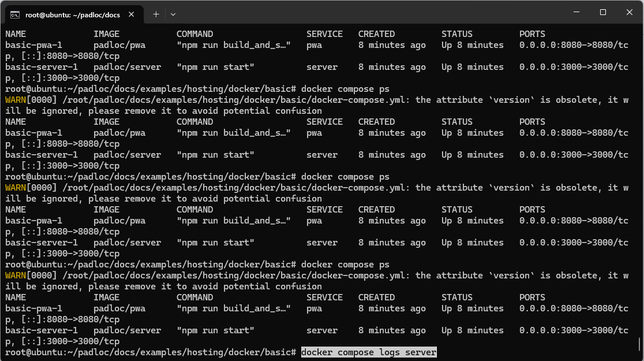644x361 pixels.
Task: Click the first COMMAND column header
Action: pyautogui.click(x=194, y=34)
